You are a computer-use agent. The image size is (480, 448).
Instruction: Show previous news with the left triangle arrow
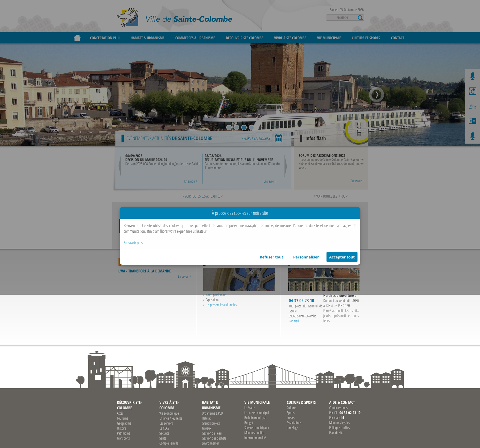coord(120,166)
